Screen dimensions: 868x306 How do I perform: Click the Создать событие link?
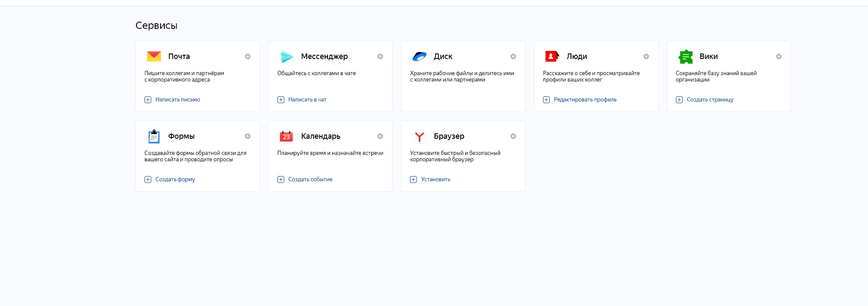click(310, 180)
